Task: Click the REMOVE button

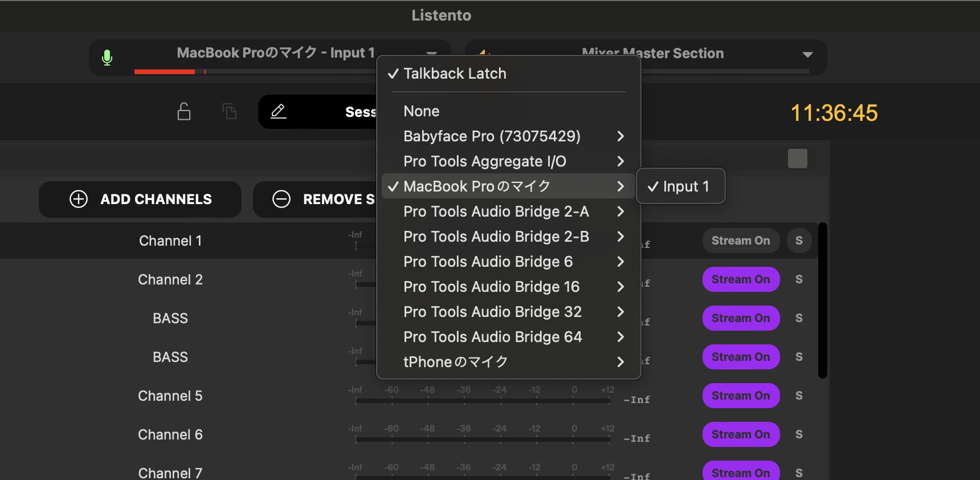Action: coord(315,199)
